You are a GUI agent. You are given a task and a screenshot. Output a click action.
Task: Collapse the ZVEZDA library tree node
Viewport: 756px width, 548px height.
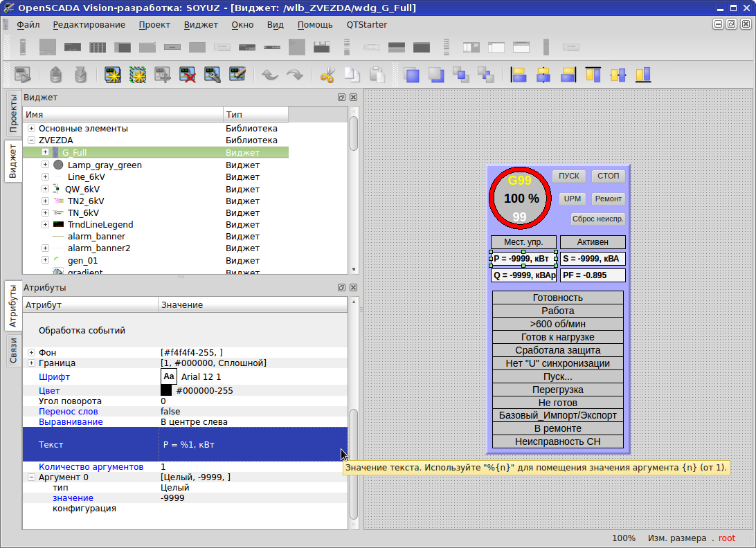31,140
